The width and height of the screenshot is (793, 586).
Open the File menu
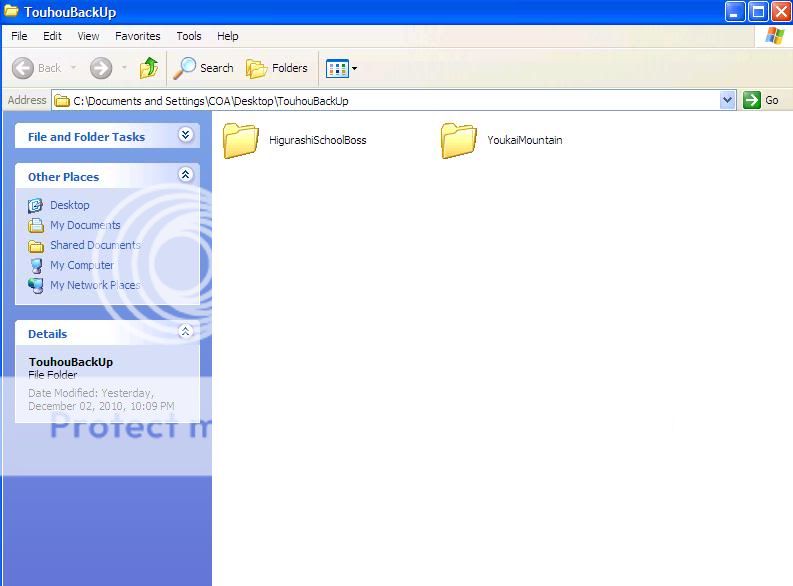tap(19, 36)
